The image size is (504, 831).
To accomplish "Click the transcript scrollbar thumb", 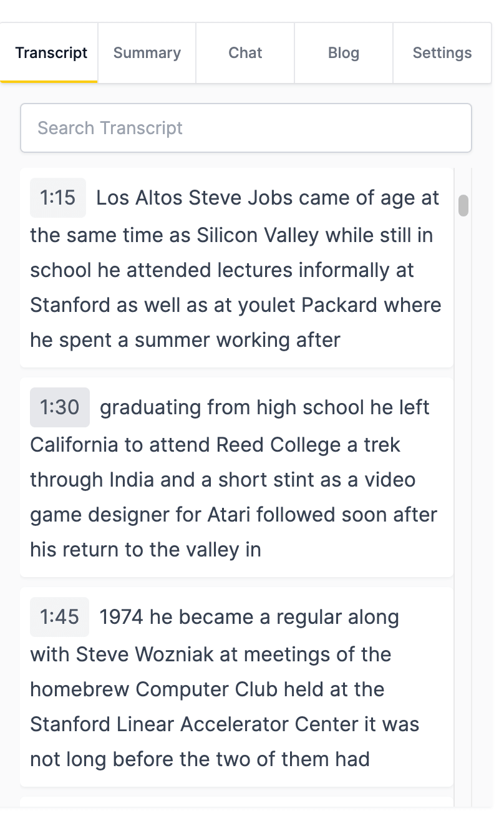I will coord(463,205).
